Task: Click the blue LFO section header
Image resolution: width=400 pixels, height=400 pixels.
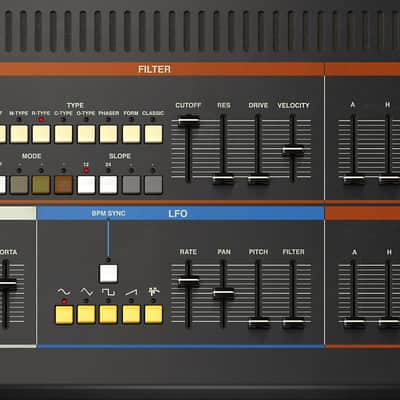Action: (181, 213)
